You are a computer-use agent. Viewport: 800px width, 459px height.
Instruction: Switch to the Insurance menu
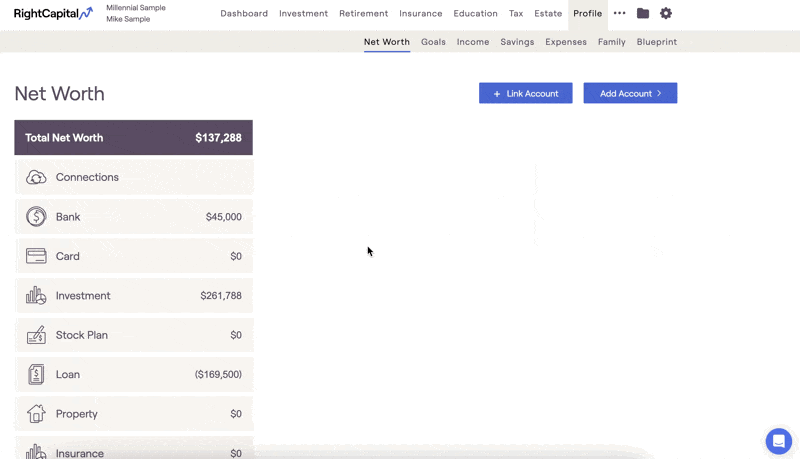click(x=420, y=14)
